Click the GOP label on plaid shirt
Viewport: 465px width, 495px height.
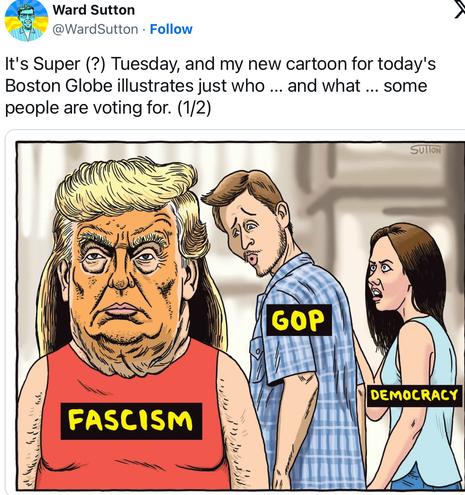[299, 320]
